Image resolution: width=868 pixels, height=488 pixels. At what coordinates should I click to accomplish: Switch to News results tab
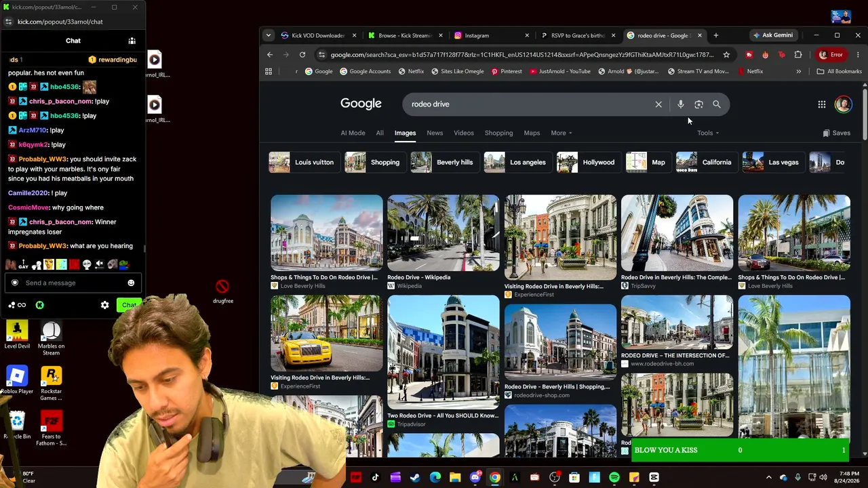pyautogui.click(x=435, y=133)
